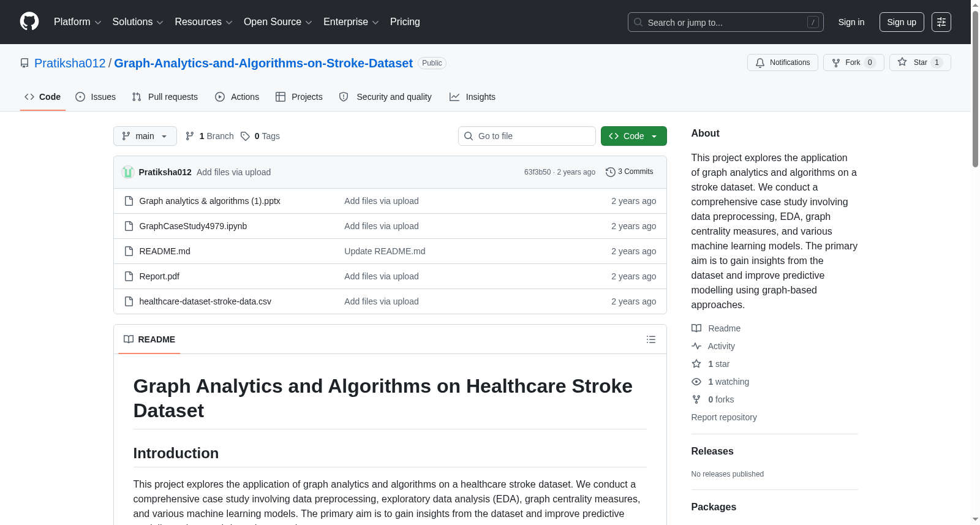This screenshot has width=980, height=525.
Task: Focus the Search or jump to field
Action: point(726,22)
